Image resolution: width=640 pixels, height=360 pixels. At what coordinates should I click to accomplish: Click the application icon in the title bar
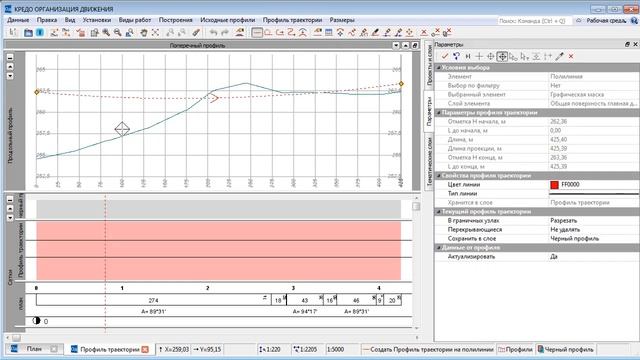pos(8,9)
